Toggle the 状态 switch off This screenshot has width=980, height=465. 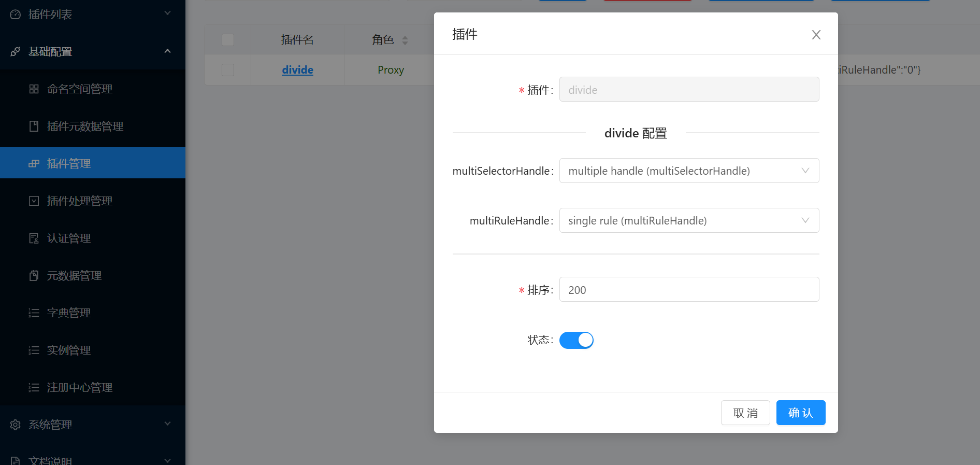576,340
